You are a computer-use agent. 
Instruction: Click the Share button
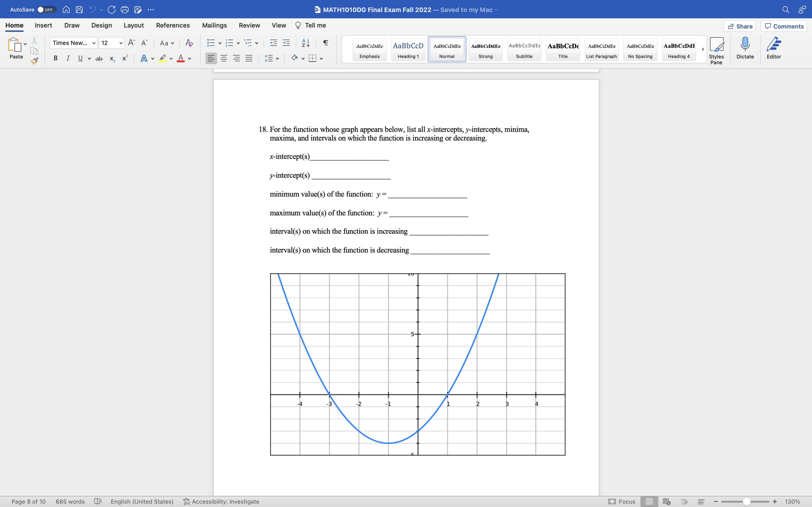[x=740, y=26]
